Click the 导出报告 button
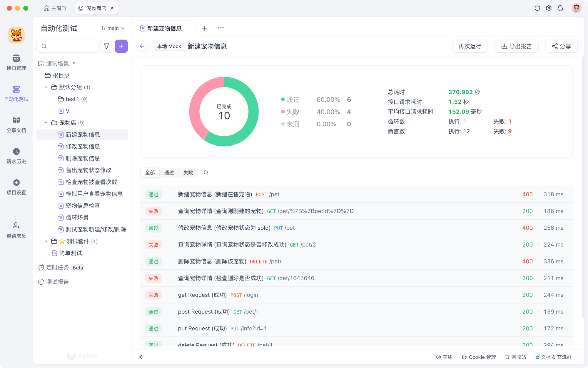This screenshot has width=588, height=368. pyautogui.click(x=516, y=46)
